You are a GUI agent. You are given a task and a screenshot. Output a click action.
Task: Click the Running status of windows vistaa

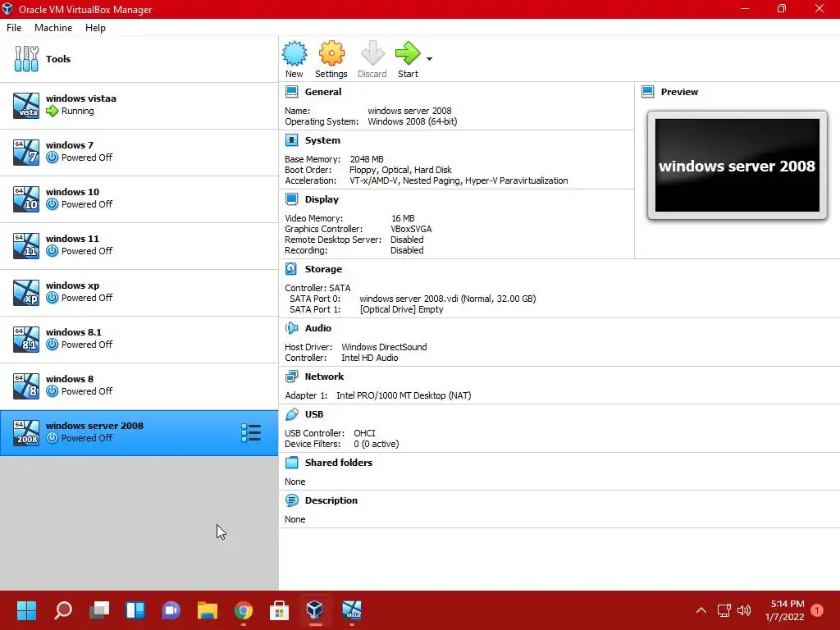coord(78,111)
